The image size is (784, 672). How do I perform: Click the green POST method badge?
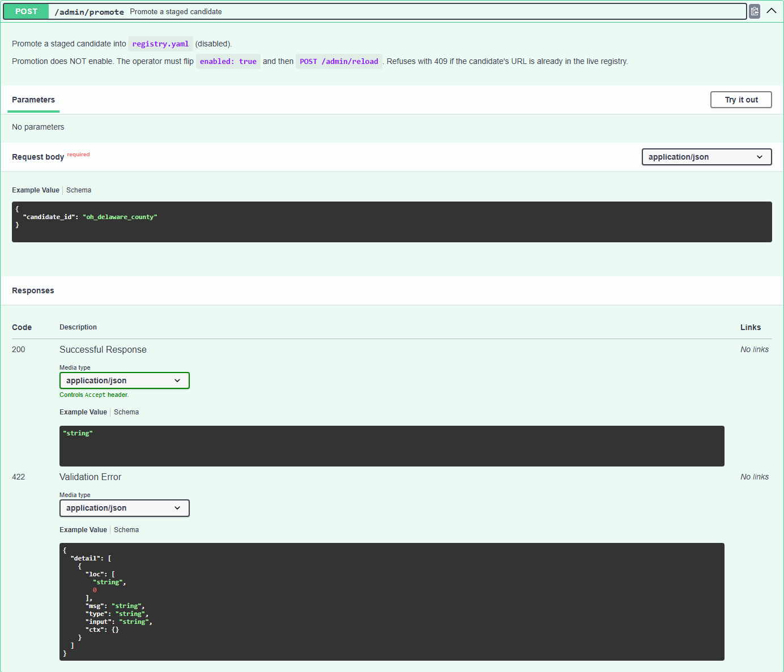(26, 11)
